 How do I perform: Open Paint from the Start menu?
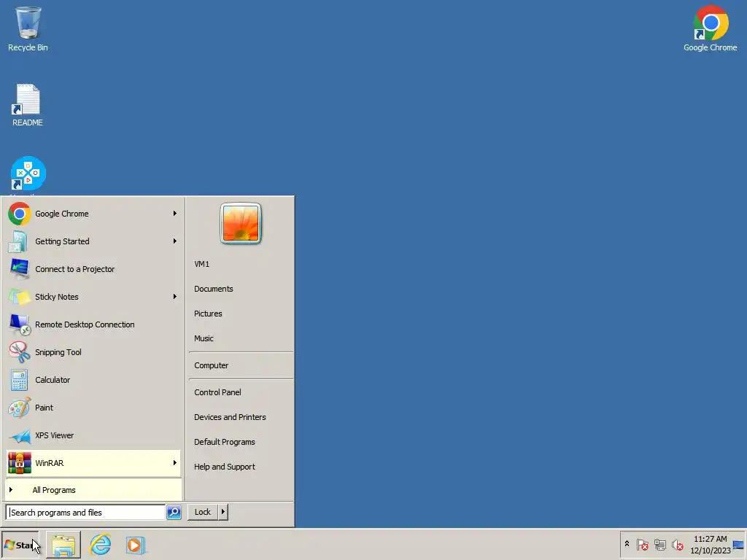pos(93,407)
